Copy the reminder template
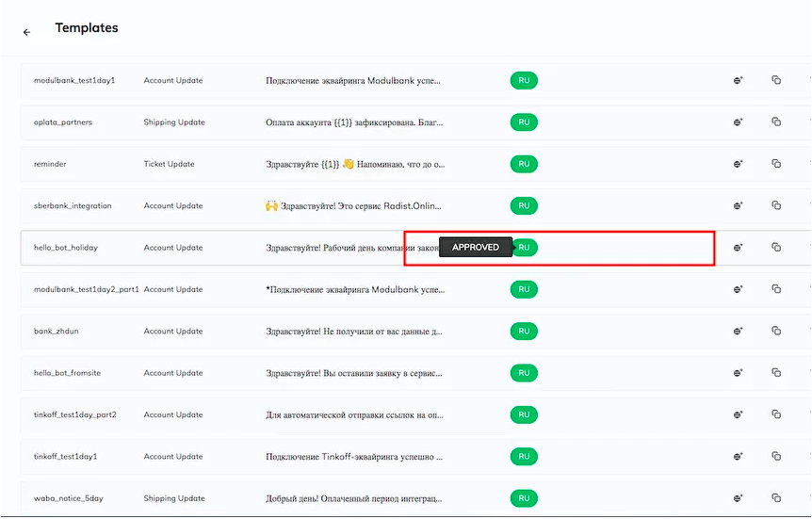 (x=776, y=163)
